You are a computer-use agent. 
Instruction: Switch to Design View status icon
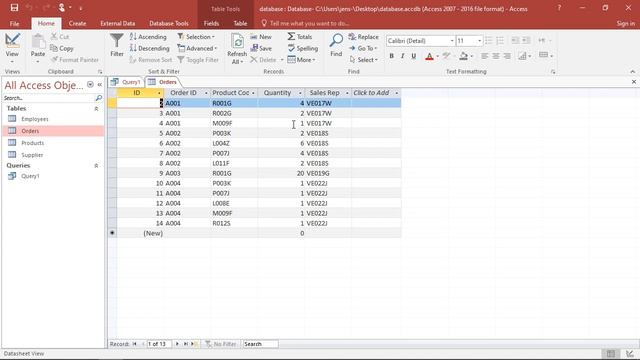point(630,354)
